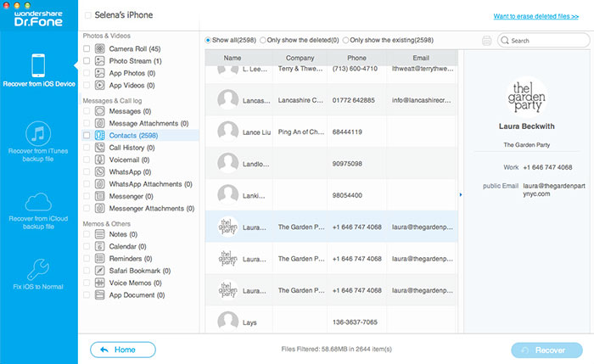Click phone number 90975098
Screen dimensions: 594x364
pyautogui.click(x=347, y=164)
